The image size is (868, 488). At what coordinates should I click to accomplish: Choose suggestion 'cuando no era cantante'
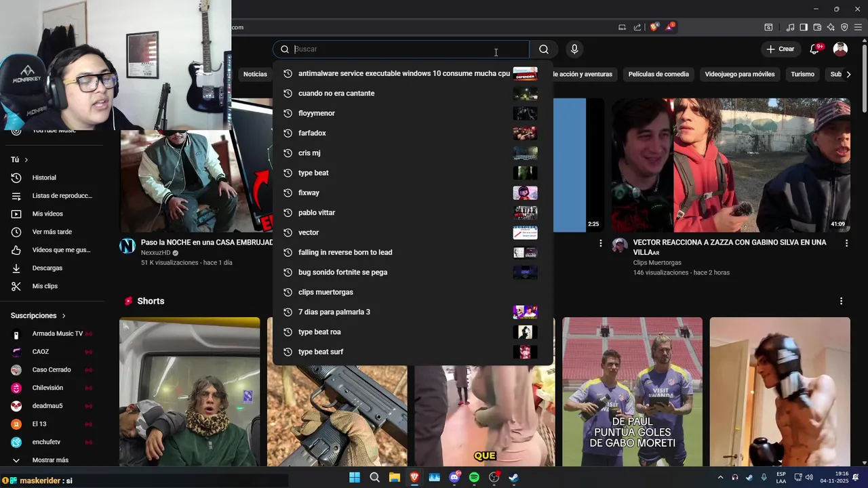(x=412, y=94)
